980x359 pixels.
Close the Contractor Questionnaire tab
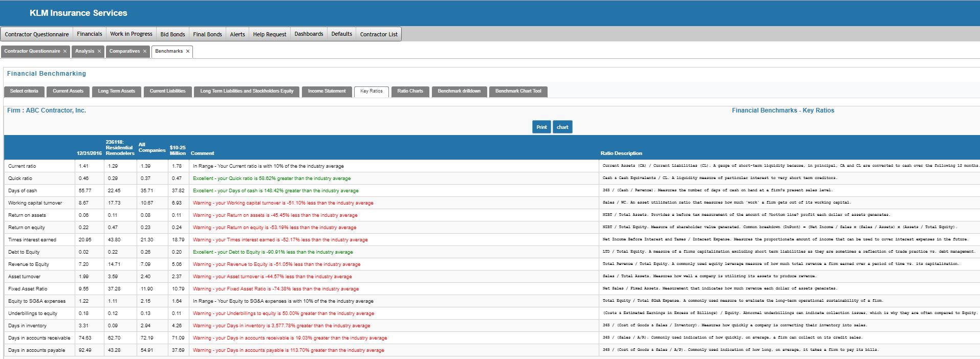(x=65, y=51)
